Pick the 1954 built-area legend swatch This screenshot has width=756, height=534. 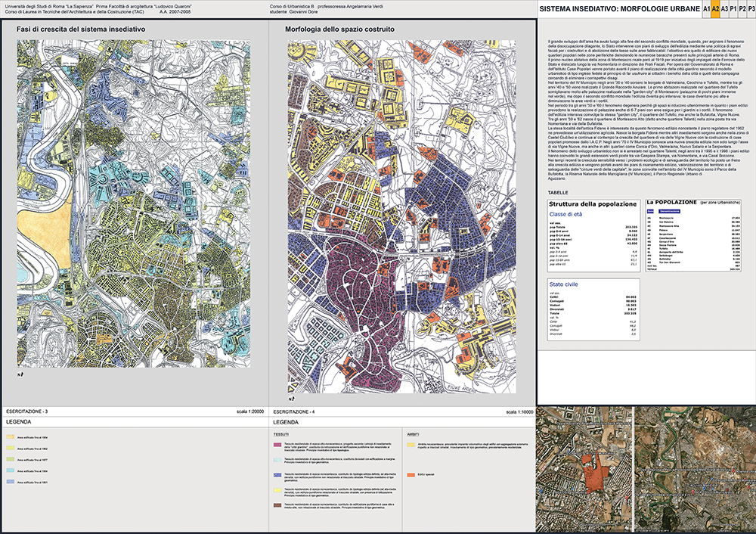point(9,436)
